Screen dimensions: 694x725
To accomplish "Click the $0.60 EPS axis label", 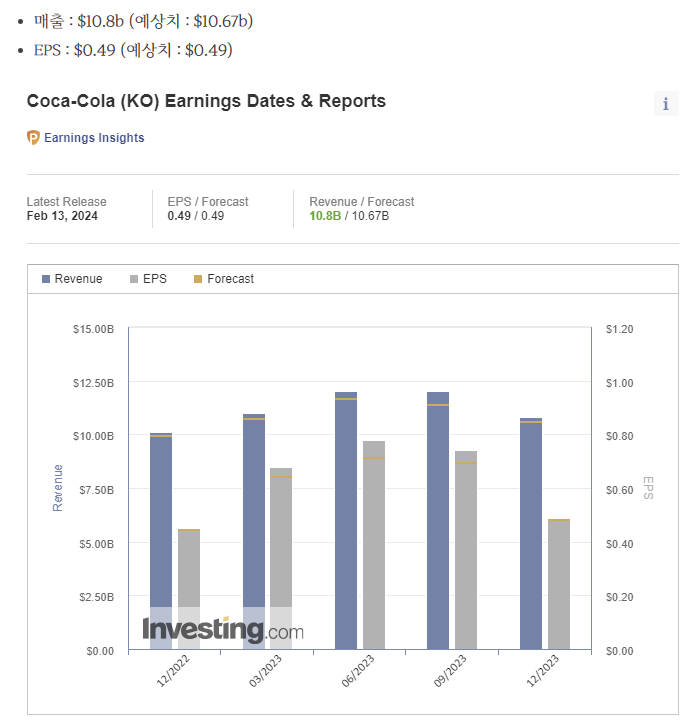I will click(620, 490).
